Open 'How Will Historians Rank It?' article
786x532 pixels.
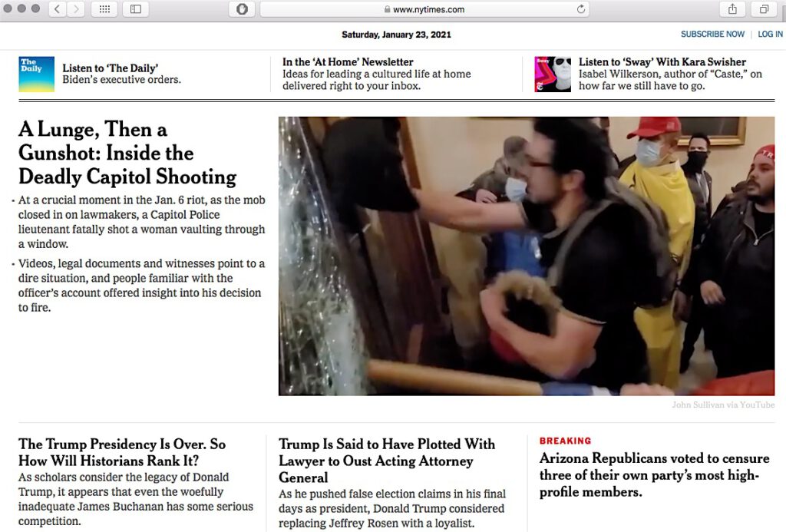[122, 452]
